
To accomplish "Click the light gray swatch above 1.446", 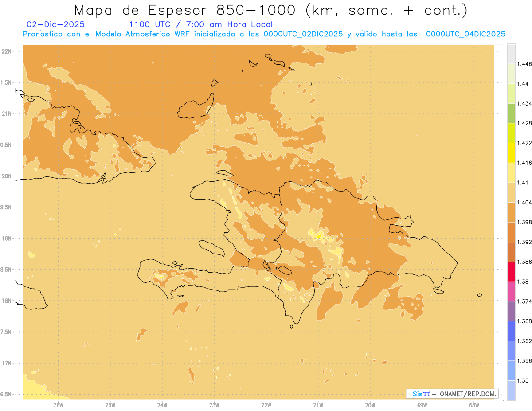I will (x=511, y=54).
